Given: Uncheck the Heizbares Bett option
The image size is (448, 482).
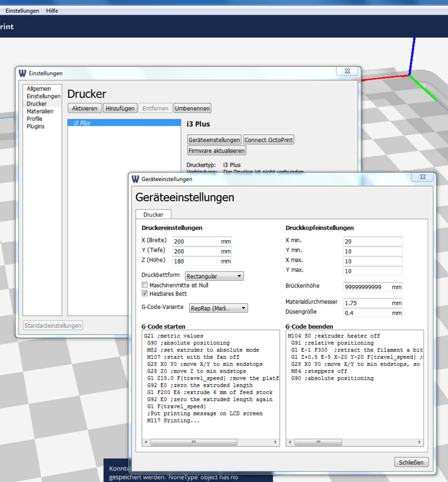Looking at the screenshot, I should tap(145, 293).
